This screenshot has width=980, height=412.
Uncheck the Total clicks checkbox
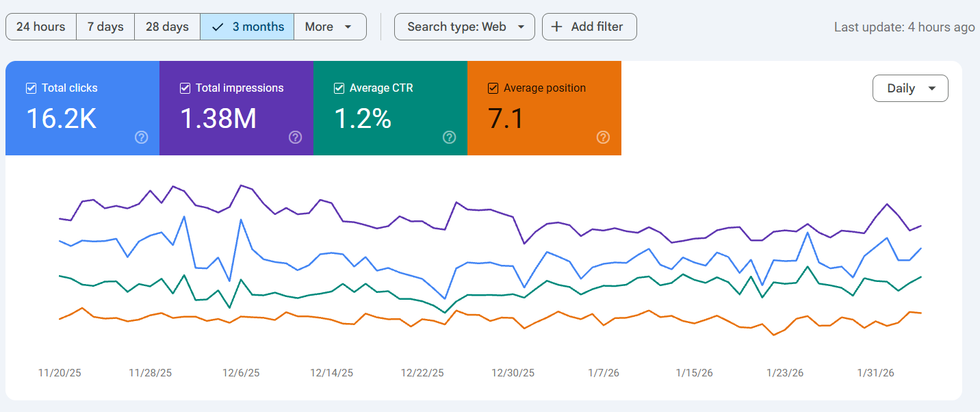coord(31,88)
